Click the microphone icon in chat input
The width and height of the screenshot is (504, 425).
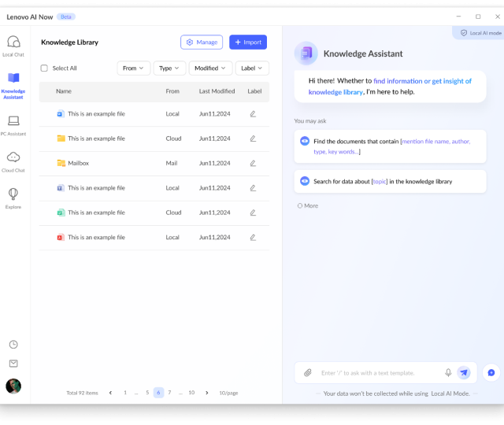448,373
